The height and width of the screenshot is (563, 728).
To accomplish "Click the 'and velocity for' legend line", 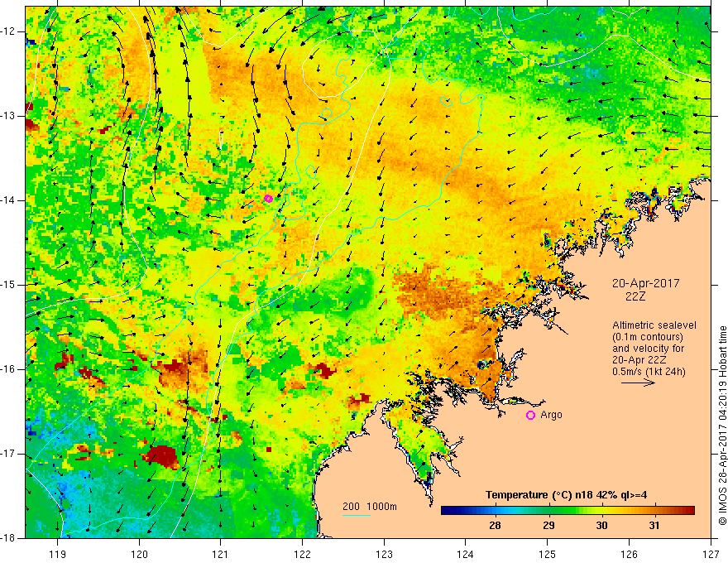I will pos(648,349).
